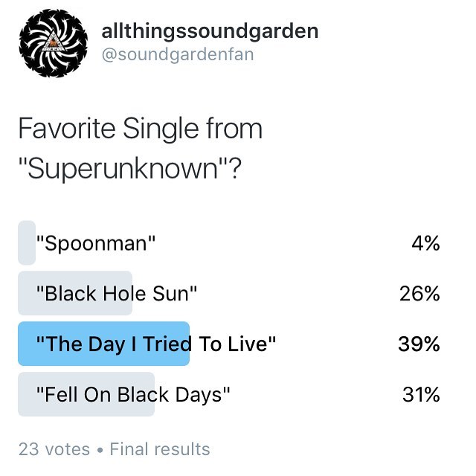Click the 31% result percentage
This screenshot has width=476, height=476.
click(421, 395)
